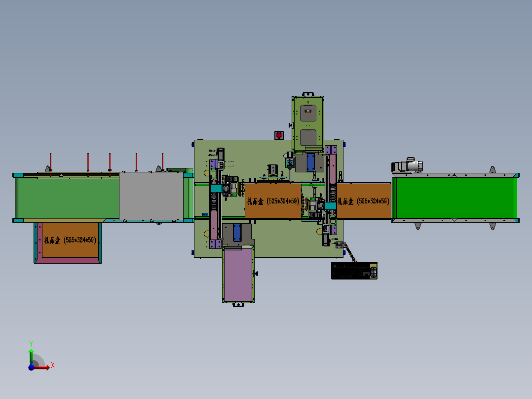Image resolution: width=532 pixels, height=399 pixels.
Task: Click the red emergency stop button
Action: pyautogui.click(x=279, y=135)
